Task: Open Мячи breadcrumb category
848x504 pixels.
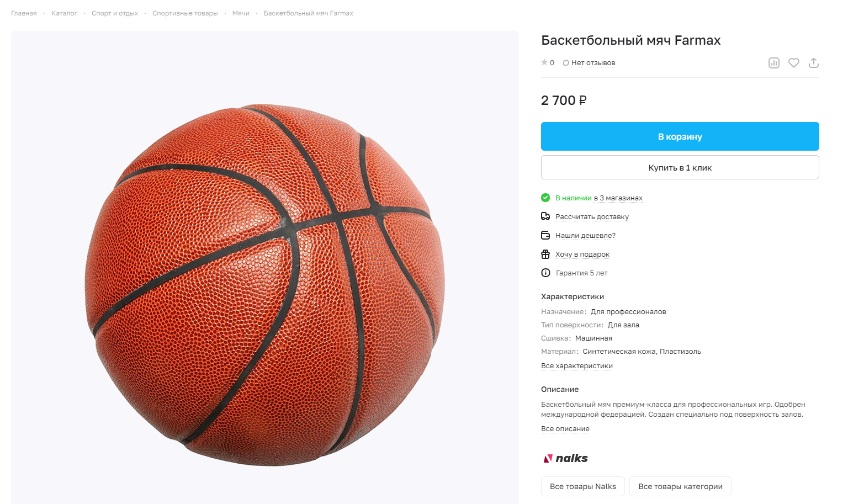Action: click(x=241, y=13)
